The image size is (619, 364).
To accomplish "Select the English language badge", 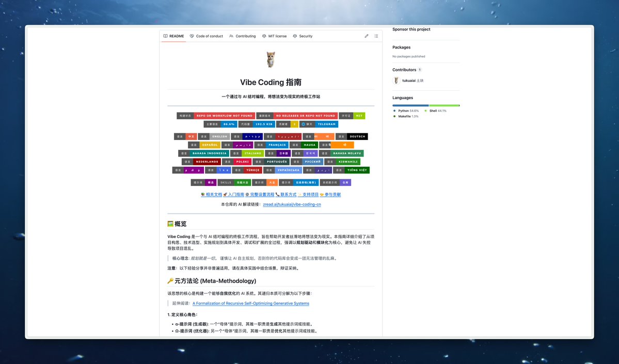I will coord(214,137).
